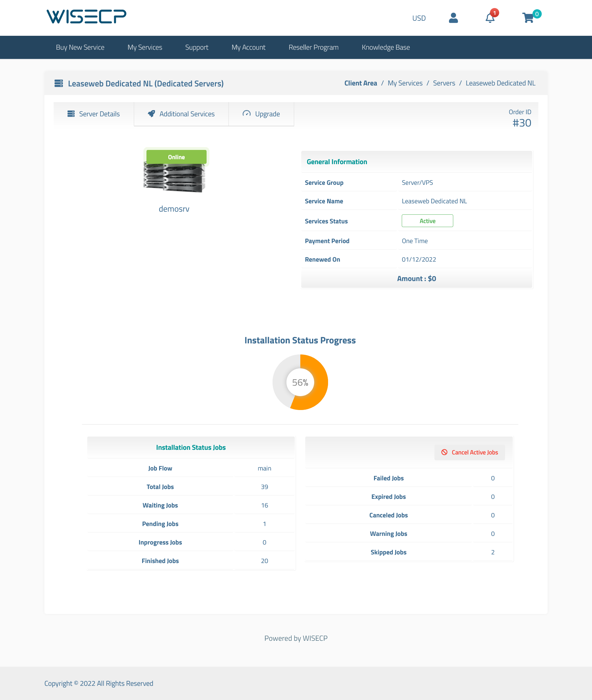Screen dimensions: 592x700
Task: Click Leaseweb Dedicated NL breadcrumb
Action: click(x=500, y=83)
